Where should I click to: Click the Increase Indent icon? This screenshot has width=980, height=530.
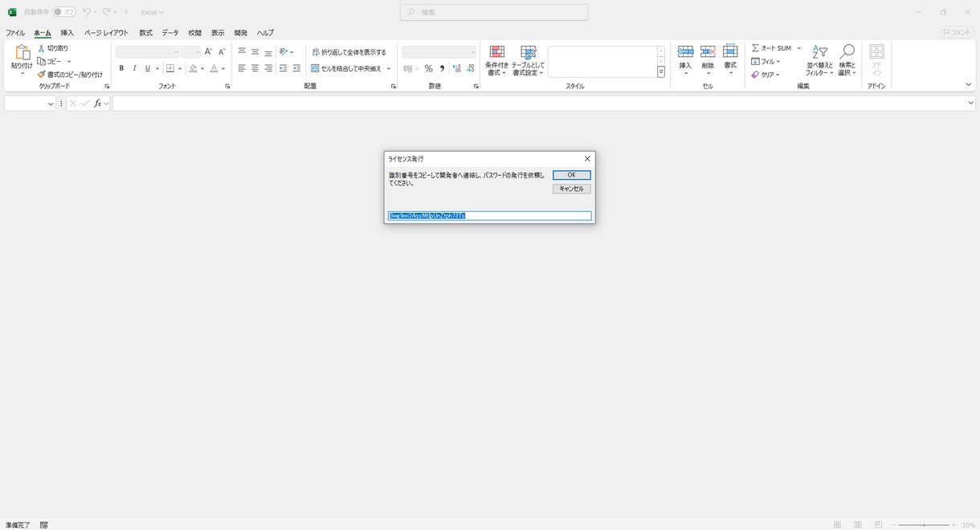point(296,68)
